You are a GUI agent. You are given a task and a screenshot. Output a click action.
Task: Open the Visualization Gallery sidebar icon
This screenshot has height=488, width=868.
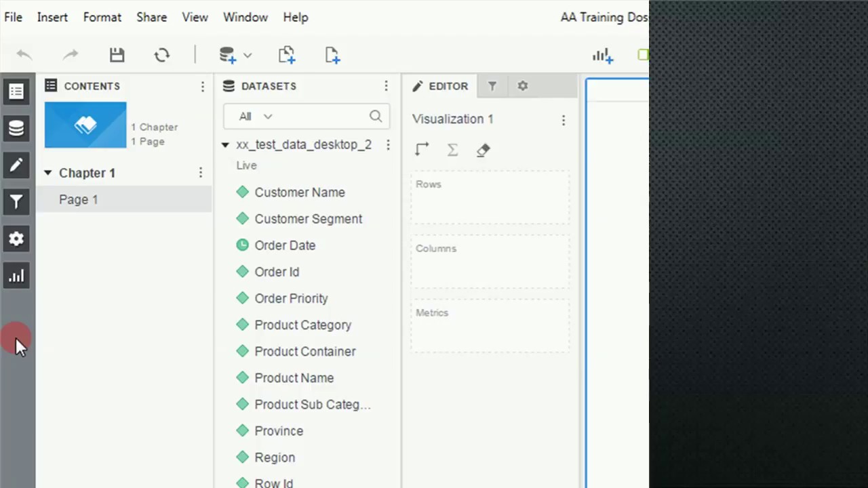16,276
